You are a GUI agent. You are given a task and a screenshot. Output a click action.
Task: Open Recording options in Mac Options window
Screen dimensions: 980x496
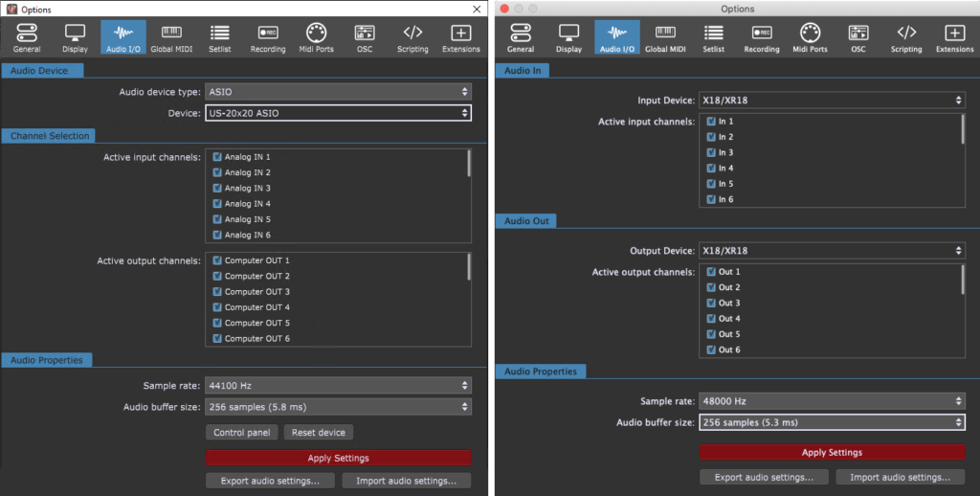coord(761,37)
